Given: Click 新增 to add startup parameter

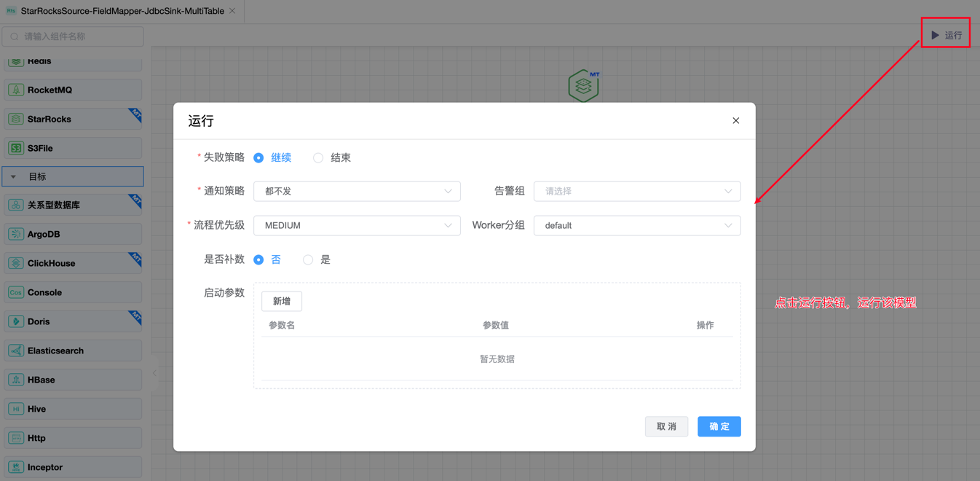Looking at the screenshot, I should [x=282, y=301].
